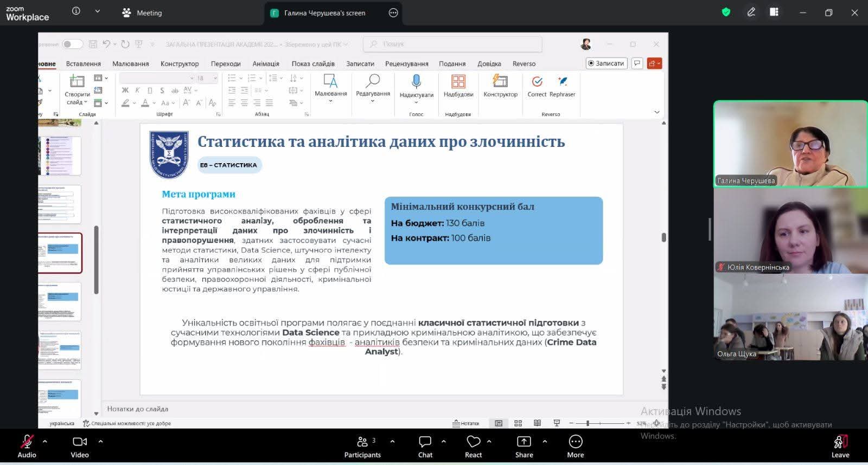This screenshot has height=465, width=868.
Task: Unmute audio in Zoom
Action: 27,447
